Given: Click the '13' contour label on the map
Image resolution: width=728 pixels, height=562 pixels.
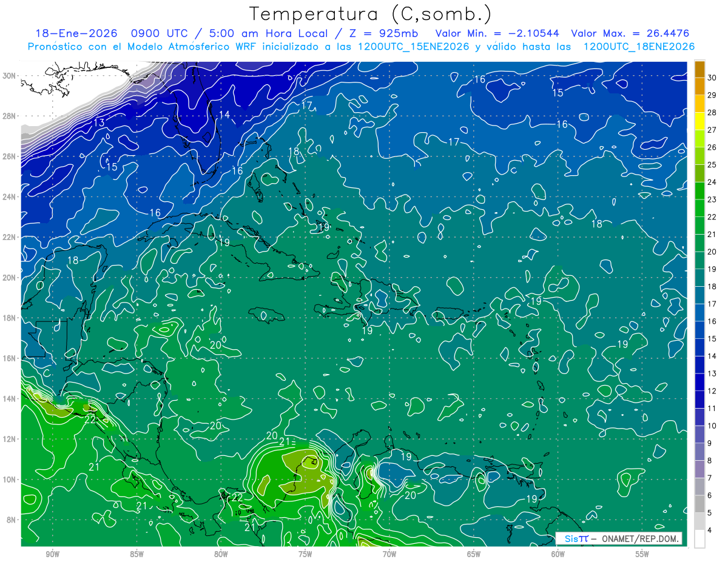Looking at the screenshot, I should [x=99, y=123].
